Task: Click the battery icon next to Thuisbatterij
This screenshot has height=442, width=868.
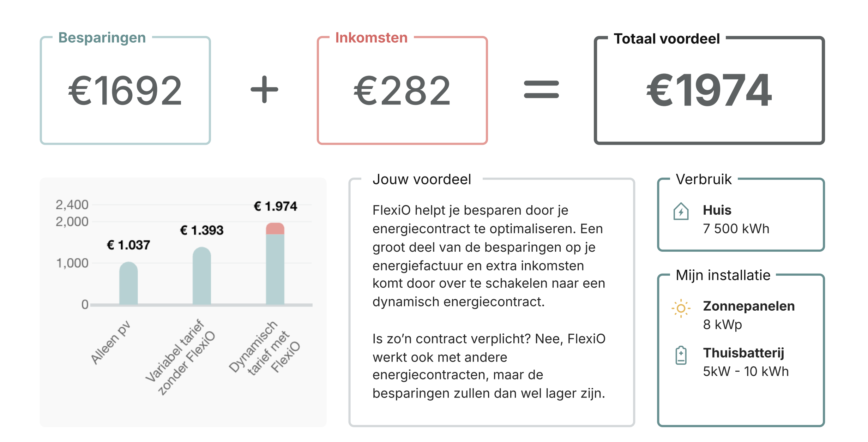Action: click(681, 355)
